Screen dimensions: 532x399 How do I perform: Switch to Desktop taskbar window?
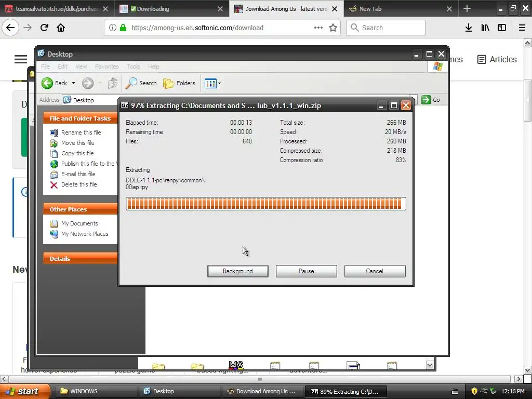(x=179, y=391)
